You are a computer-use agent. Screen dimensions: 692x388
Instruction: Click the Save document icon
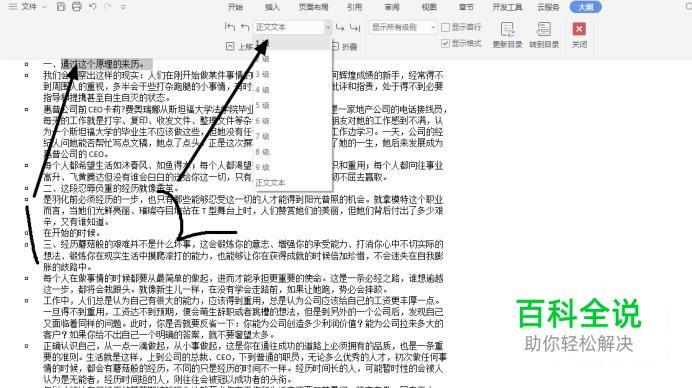pyautogui.click(x=61, y=7)
